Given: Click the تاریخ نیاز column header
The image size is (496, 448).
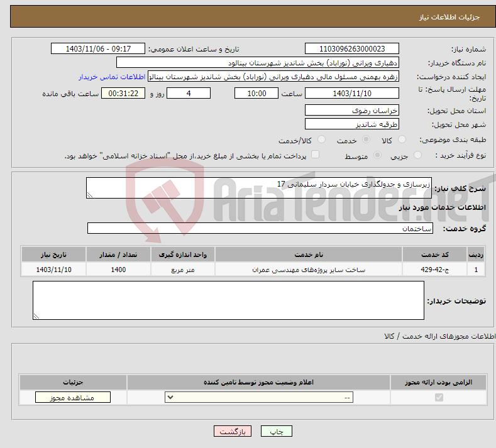Looking at the screenshot, I should (x=54, y=254).
